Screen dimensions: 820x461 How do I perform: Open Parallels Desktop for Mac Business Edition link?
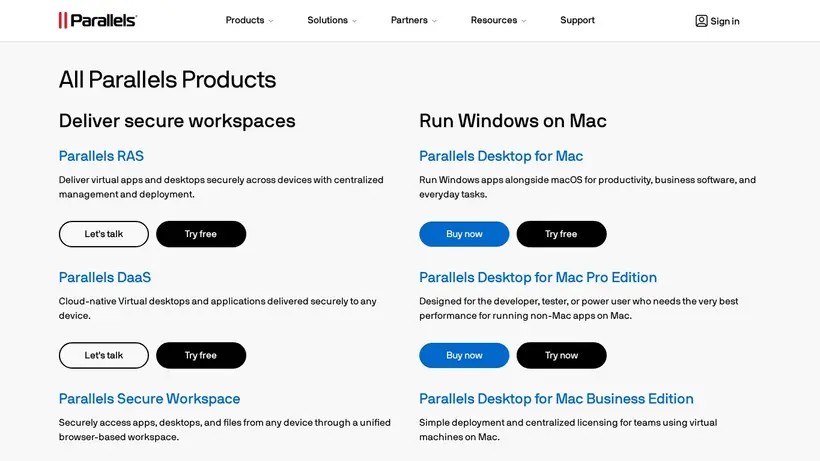click(x=556, y=398)
